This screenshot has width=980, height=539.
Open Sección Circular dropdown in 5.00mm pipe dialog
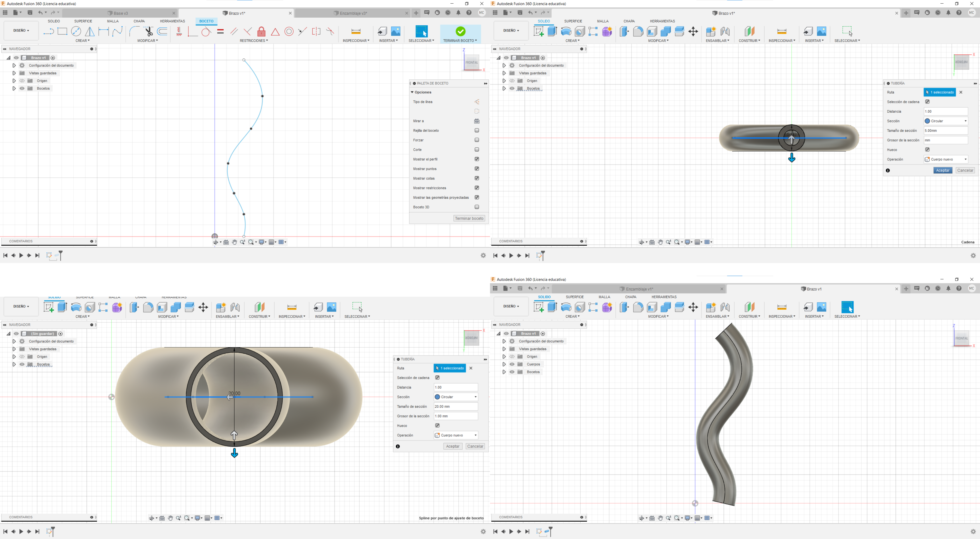click(946, 121)
